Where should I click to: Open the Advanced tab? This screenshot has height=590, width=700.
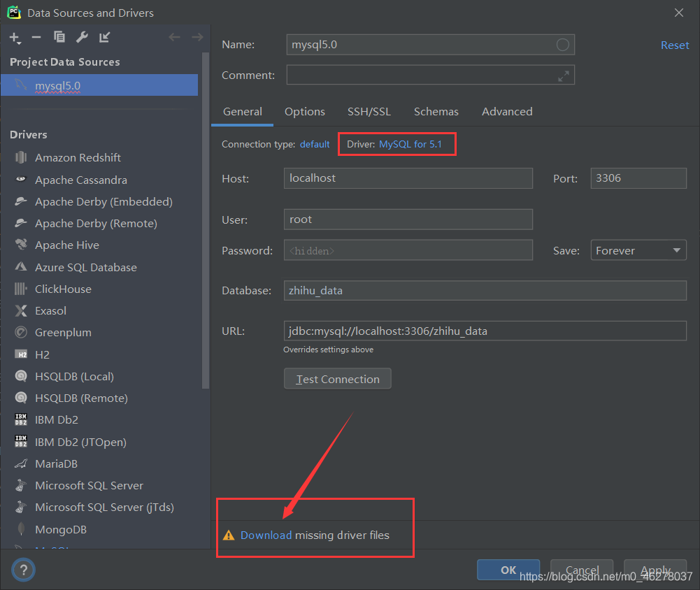(507, 112)
